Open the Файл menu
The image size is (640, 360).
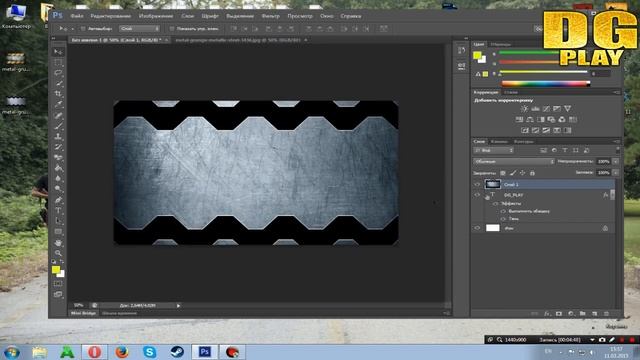click(x=77, y=16)
